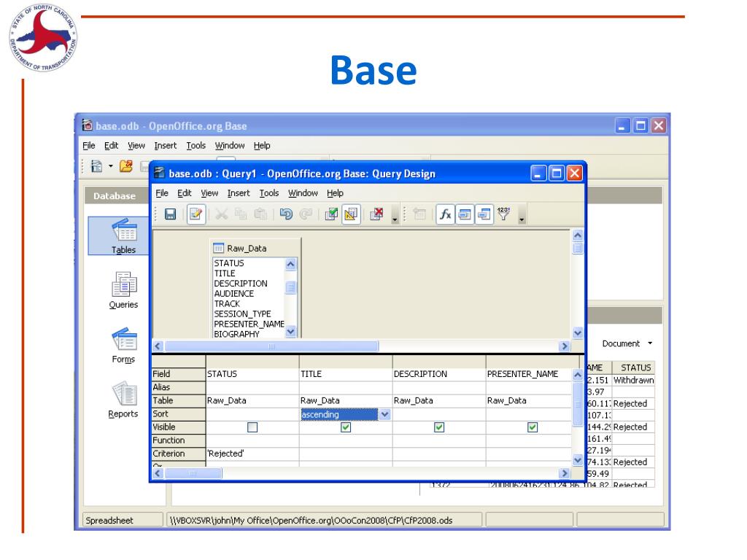Open View menu in Query Design window
Image resolution: width=747 pixels, height=560 pixels.
[209, 192]
